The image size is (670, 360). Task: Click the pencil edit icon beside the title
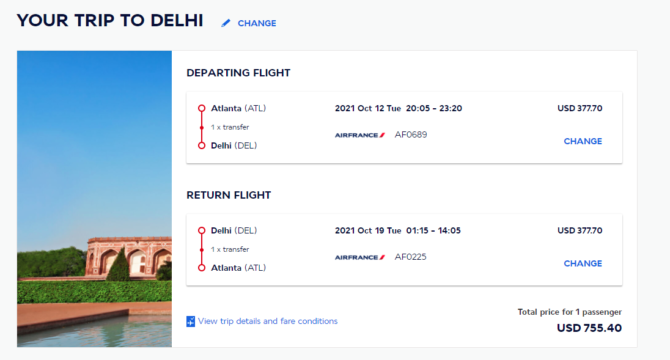[x=226, y=23]
